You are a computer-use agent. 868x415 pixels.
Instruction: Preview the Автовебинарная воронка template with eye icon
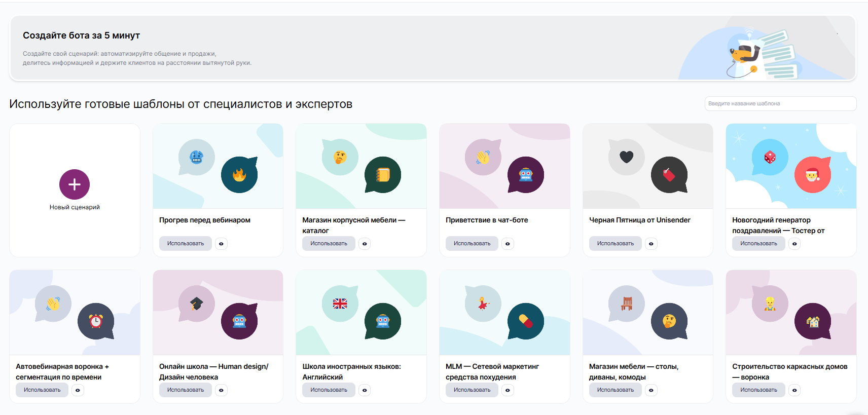pos(78,390)
